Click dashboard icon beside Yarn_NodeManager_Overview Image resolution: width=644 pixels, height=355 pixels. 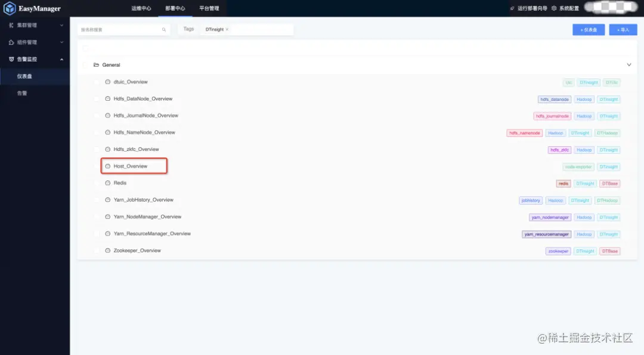coord(107,217)
